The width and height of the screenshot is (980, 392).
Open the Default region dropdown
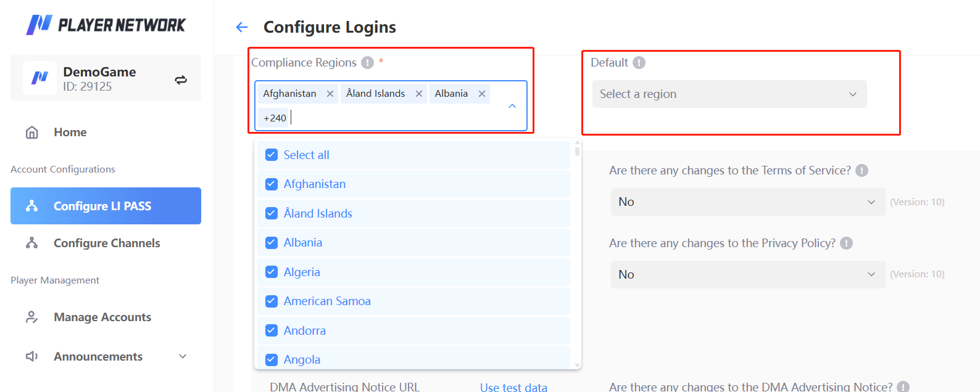click(x=729, y=94)
